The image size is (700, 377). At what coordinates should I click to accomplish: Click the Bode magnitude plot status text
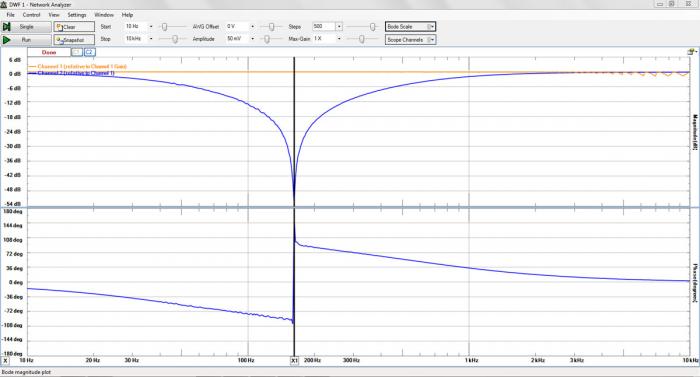point(26,372)
